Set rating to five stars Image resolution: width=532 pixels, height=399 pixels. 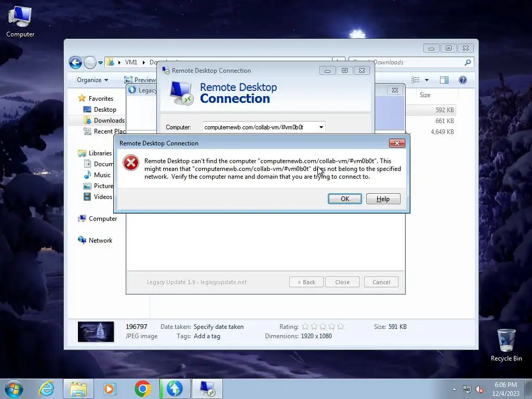340,326
